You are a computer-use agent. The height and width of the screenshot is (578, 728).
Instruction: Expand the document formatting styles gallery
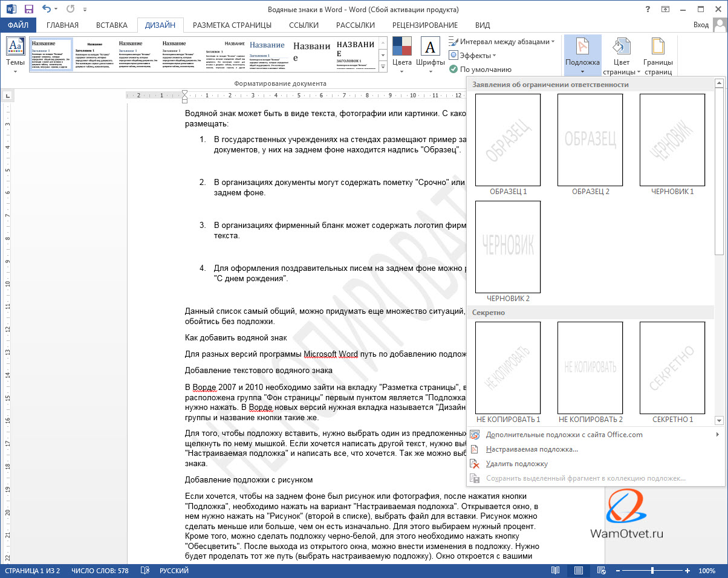(382, 66)
